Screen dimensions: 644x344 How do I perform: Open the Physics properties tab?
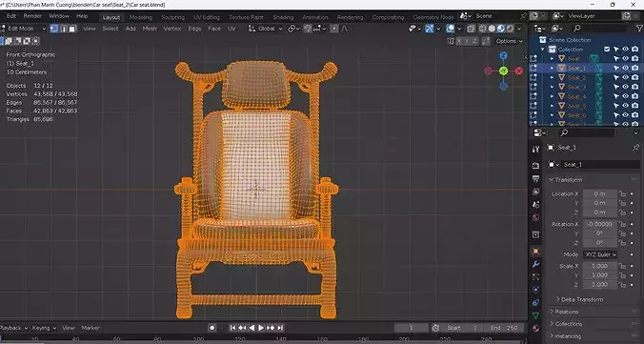point(535,290)
